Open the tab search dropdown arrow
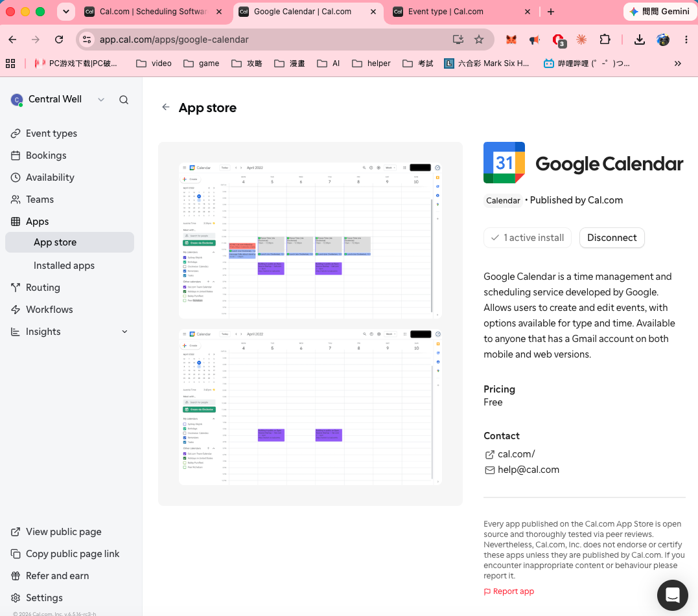 point(66,12)
